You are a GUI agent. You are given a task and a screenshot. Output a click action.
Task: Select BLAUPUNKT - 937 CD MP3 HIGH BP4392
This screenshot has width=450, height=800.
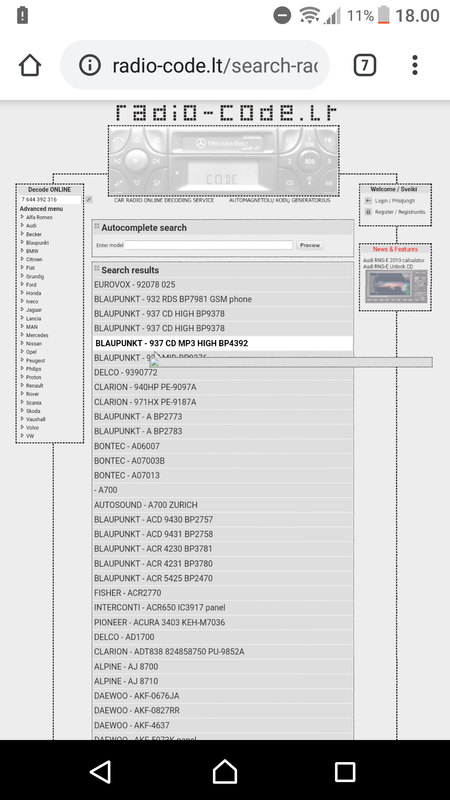(222, 343)
